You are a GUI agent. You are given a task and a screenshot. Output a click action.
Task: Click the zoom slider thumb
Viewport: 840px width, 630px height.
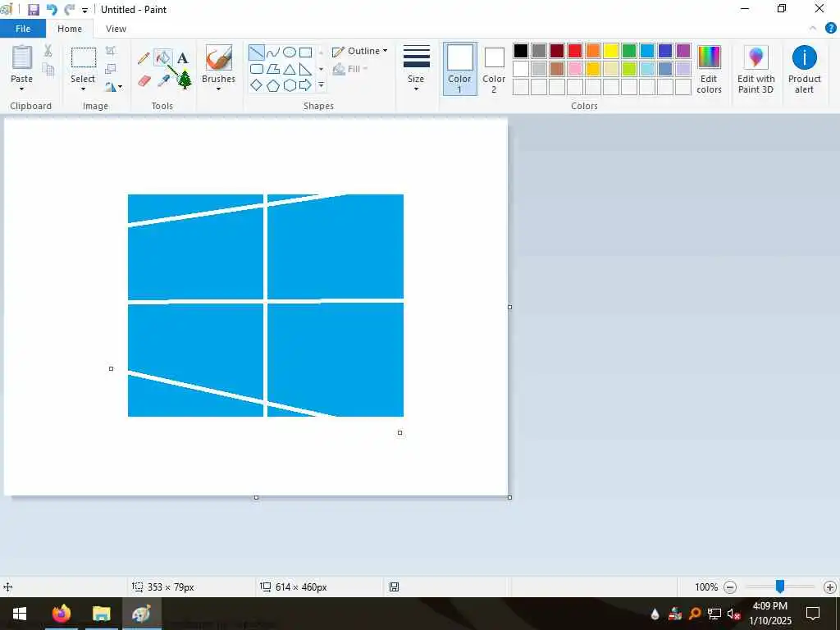pyautogui.click(x=780, y=587)
